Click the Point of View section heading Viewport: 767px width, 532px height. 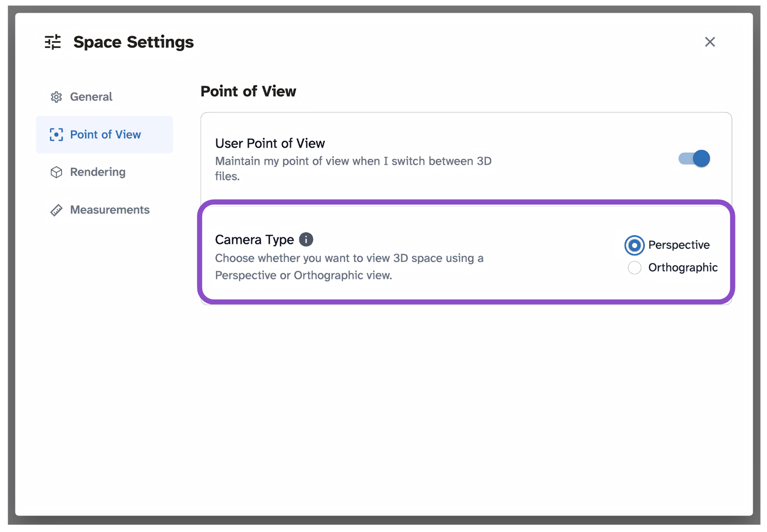pos(248,91)
